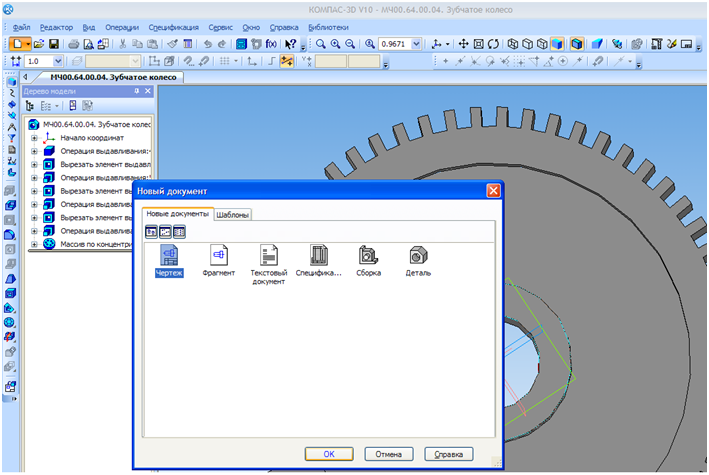
Task: Expand the first Вырезать элемент node
Action: [34, 164]
